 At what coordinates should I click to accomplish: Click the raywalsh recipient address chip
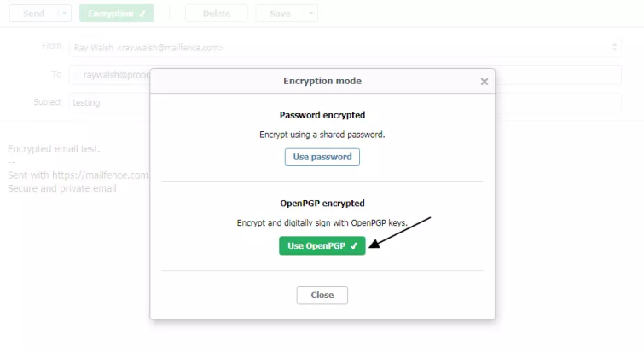116,75
